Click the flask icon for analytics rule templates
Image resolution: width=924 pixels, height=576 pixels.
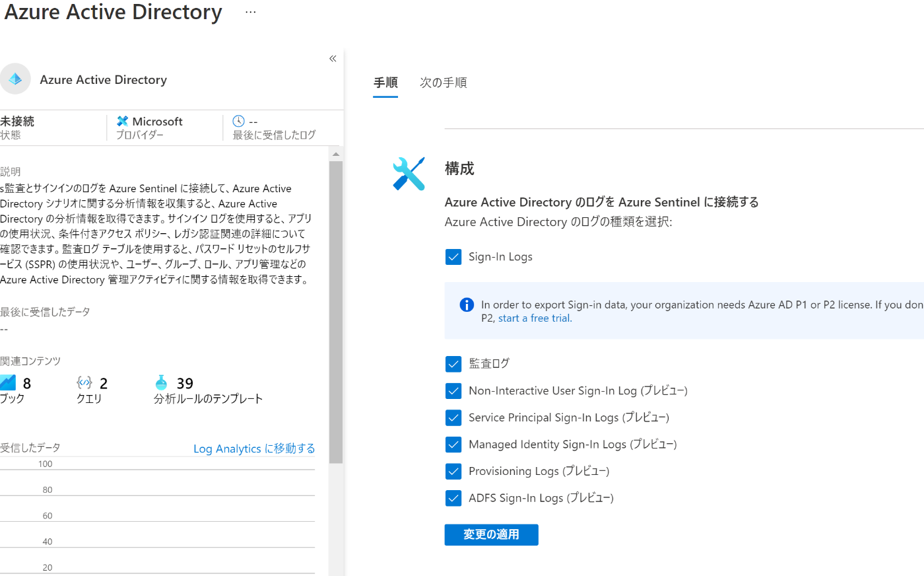coord(161,382)
